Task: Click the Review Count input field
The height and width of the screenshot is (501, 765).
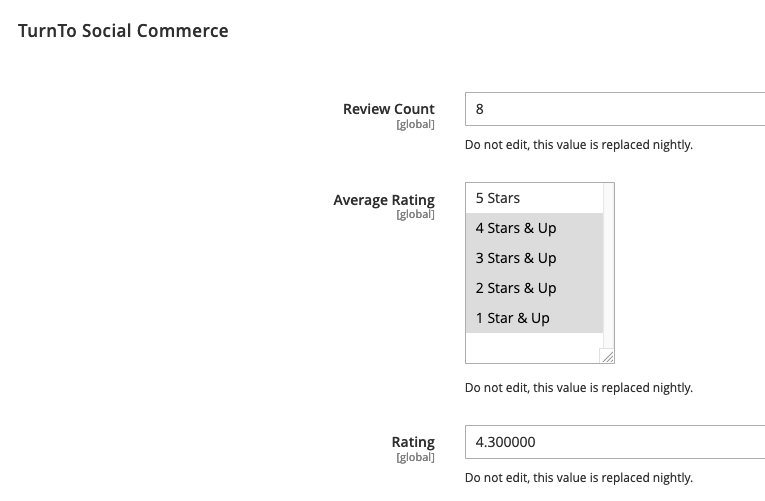Action: (x=614, y=109)
